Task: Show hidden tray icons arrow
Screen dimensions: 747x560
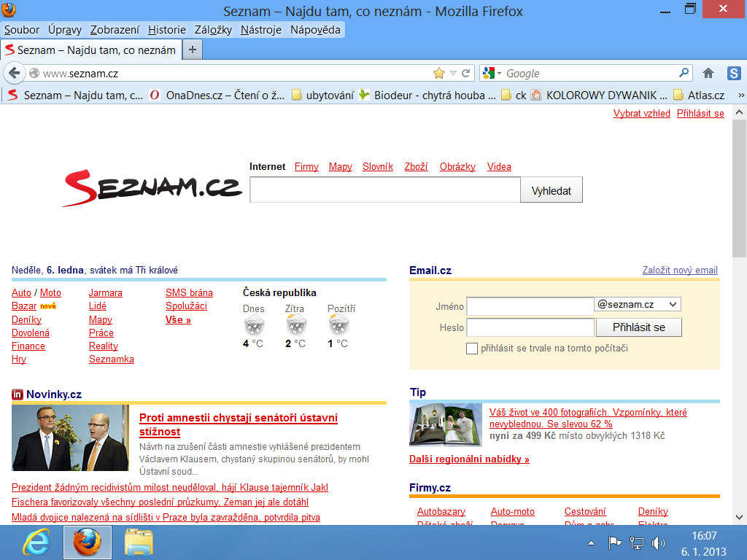Action: click(591, 542)
